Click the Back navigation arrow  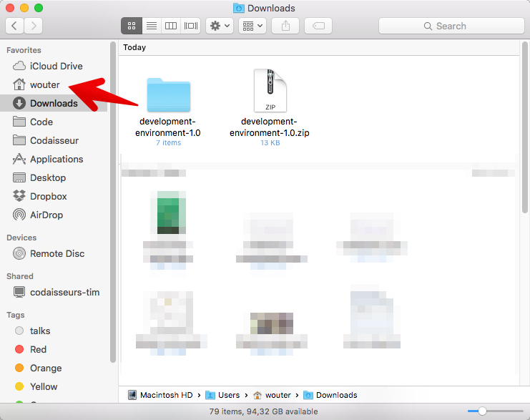(15, 26)
